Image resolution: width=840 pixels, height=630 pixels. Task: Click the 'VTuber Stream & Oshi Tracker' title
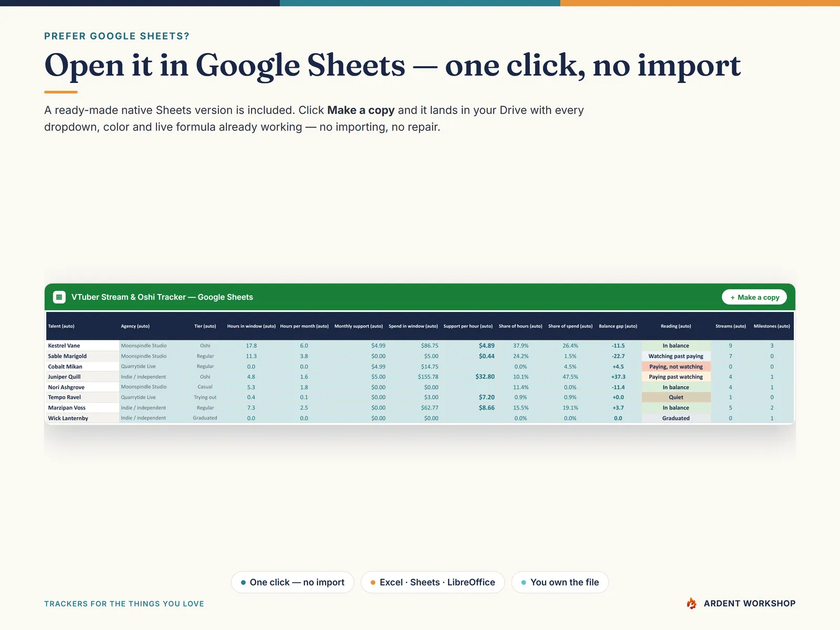point(162,297)
